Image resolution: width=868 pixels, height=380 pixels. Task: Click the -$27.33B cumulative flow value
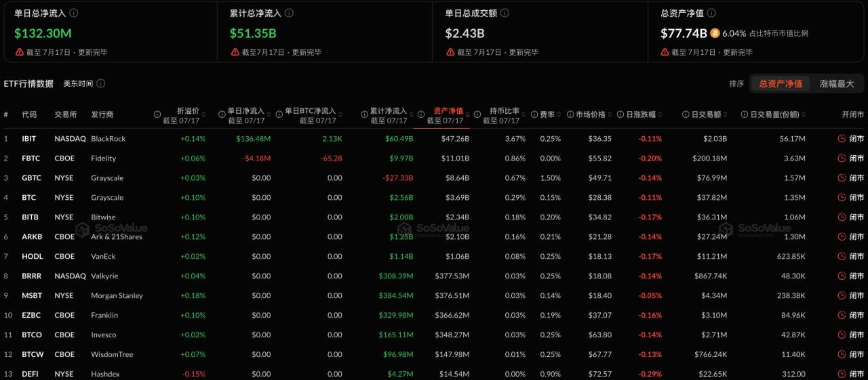[397, 177]
